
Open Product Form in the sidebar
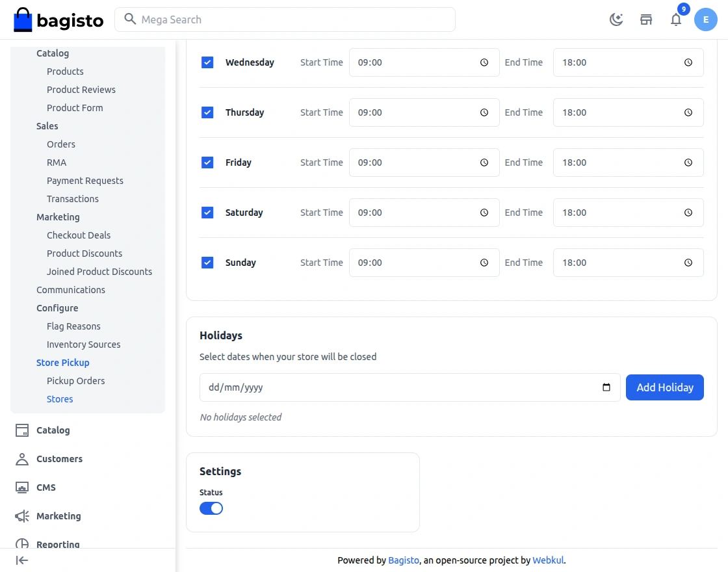75,108
